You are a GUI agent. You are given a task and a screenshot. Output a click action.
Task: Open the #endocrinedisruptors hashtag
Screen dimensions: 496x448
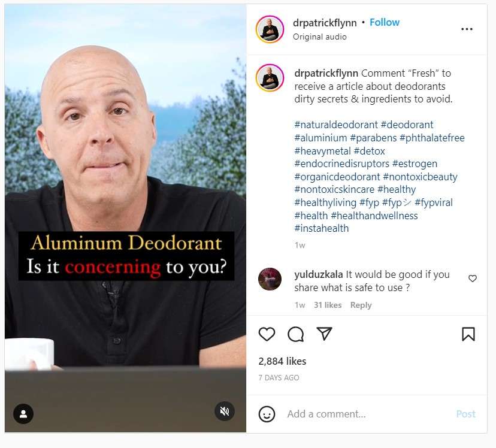[341, 164]
